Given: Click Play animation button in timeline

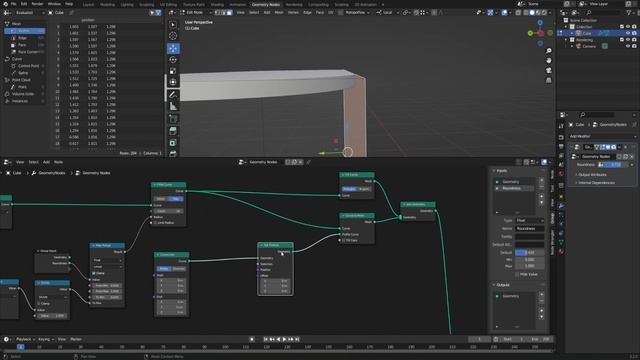Looking at the screenshot, I should [284, 339].
